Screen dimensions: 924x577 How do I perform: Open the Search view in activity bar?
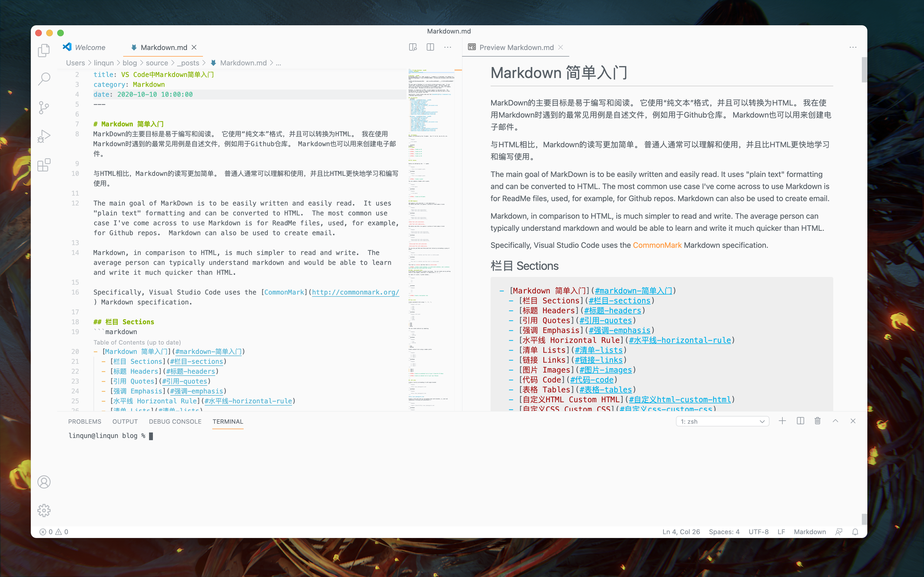coord(44,79)
